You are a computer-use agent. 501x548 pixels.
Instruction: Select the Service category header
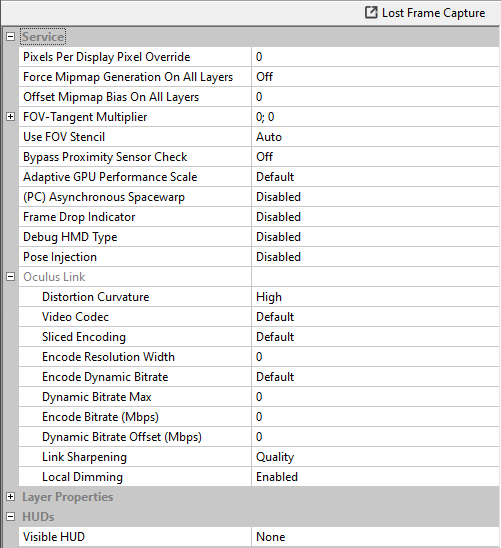[x=43, y=37]
